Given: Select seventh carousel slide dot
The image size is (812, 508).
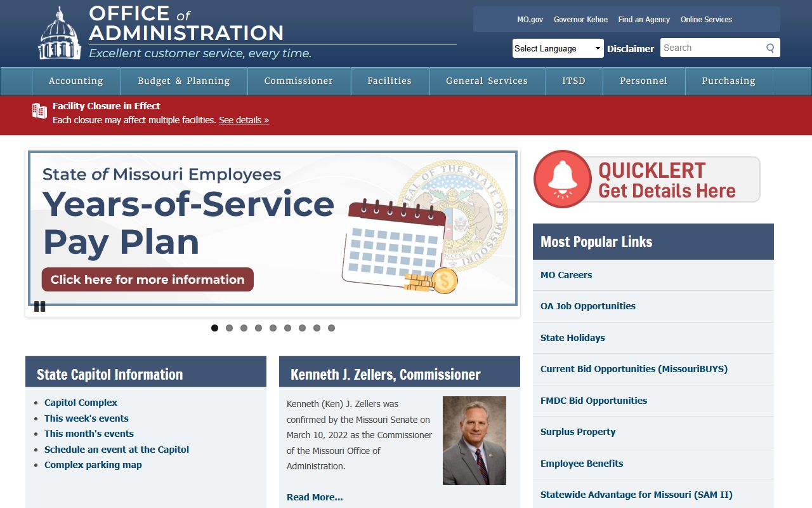Looking at the screenshot, I should (x=302, y=328).
